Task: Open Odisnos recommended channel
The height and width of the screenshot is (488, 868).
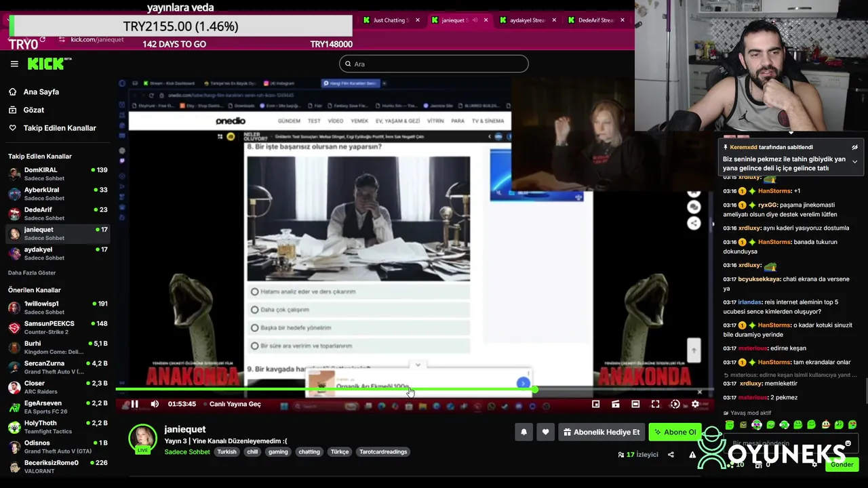Action: pos(58,447)
